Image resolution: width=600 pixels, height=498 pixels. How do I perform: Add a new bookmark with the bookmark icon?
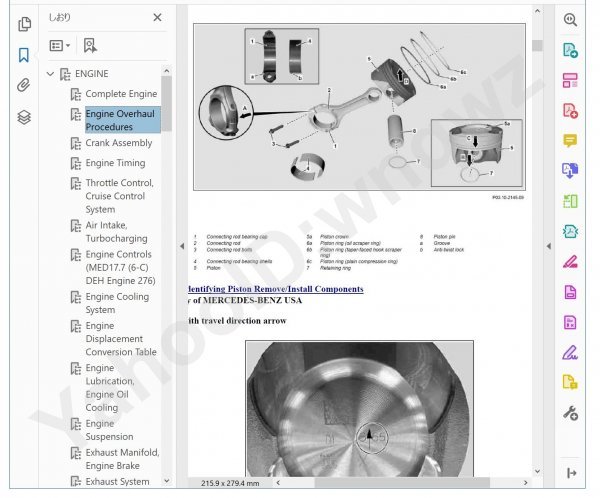coord(90,46)
